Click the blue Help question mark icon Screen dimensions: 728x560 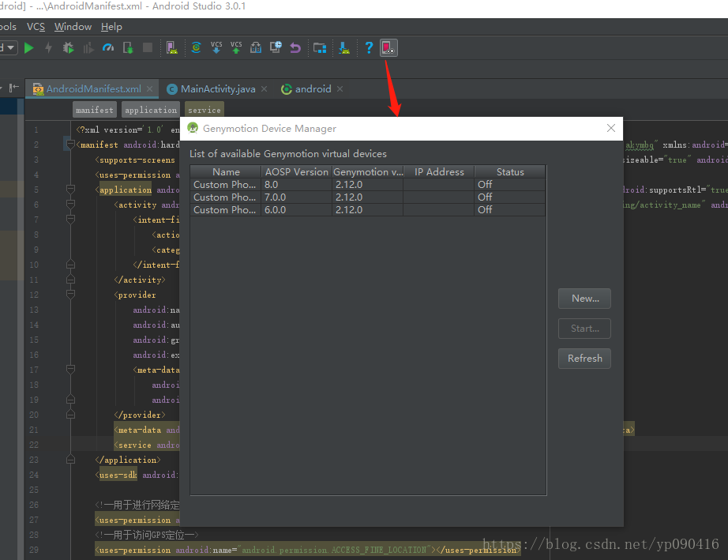tap(369, 48)
